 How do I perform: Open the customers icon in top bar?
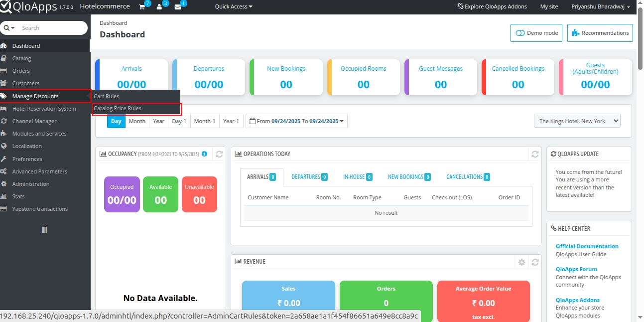click(x=159, y=7)
